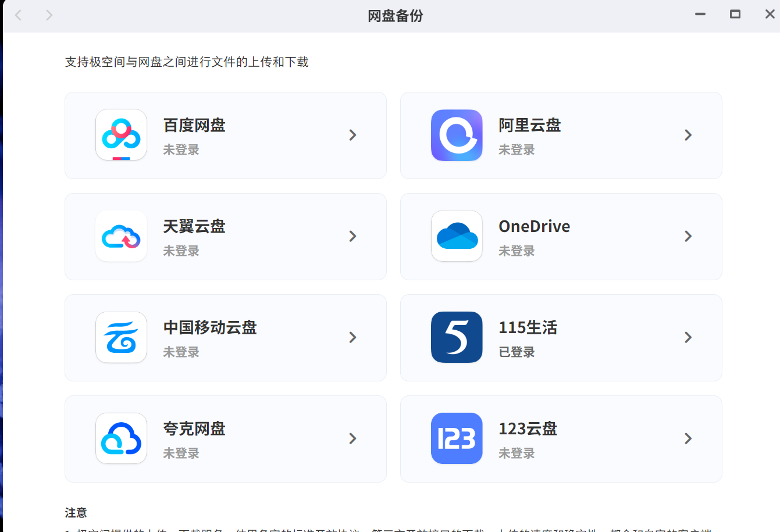Select the 中国移动云盘 icon

point(121,337)
